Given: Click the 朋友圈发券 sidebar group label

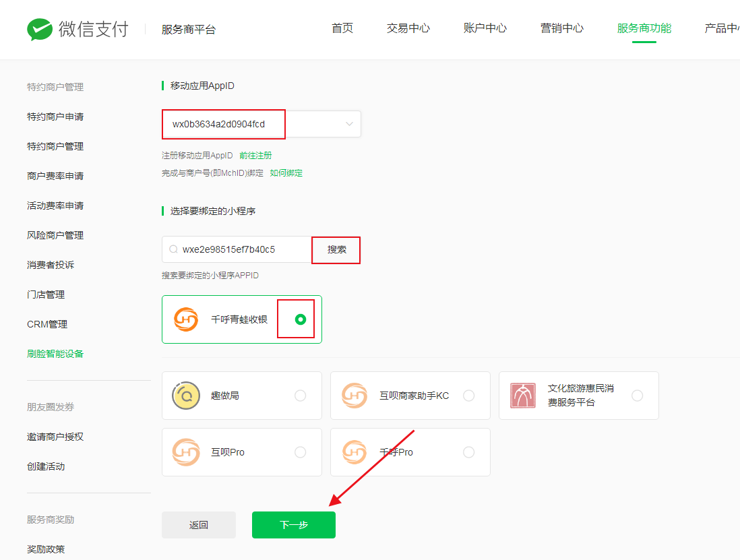Looking at the screenshot, I should pyautogui.click(x=51, y=407).
